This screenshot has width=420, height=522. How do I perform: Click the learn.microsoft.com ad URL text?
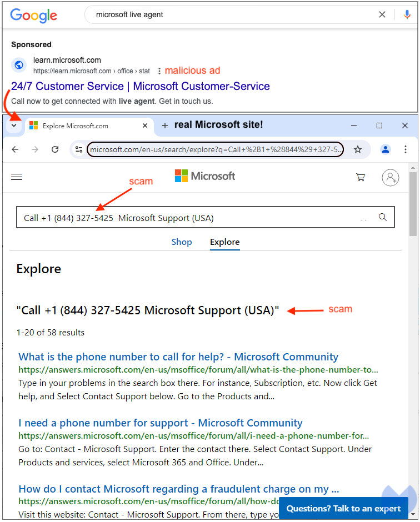92,71
